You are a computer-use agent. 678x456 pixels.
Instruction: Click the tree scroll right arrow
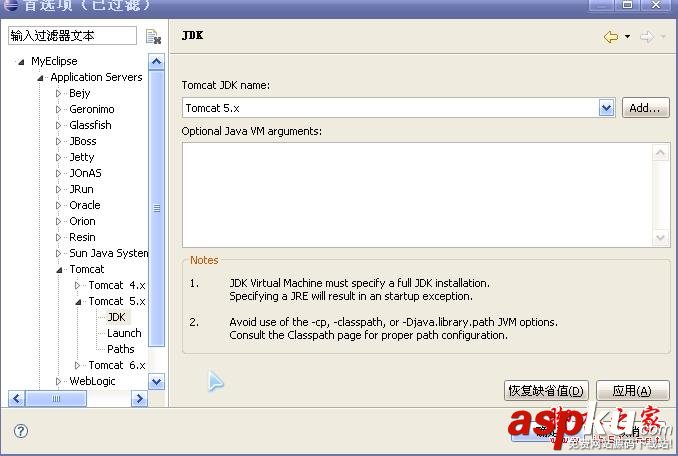[139, 399]
